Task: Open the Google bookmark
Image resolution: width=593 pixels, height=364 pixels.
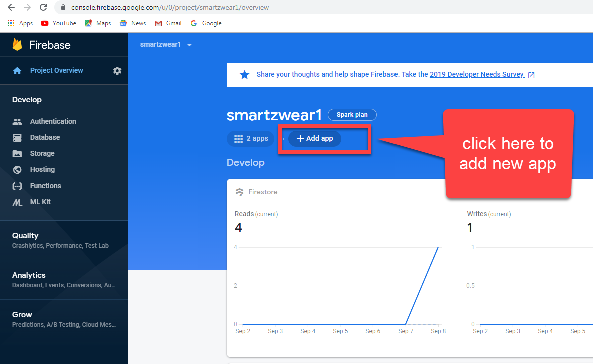Action: click(x=206, y=23)
